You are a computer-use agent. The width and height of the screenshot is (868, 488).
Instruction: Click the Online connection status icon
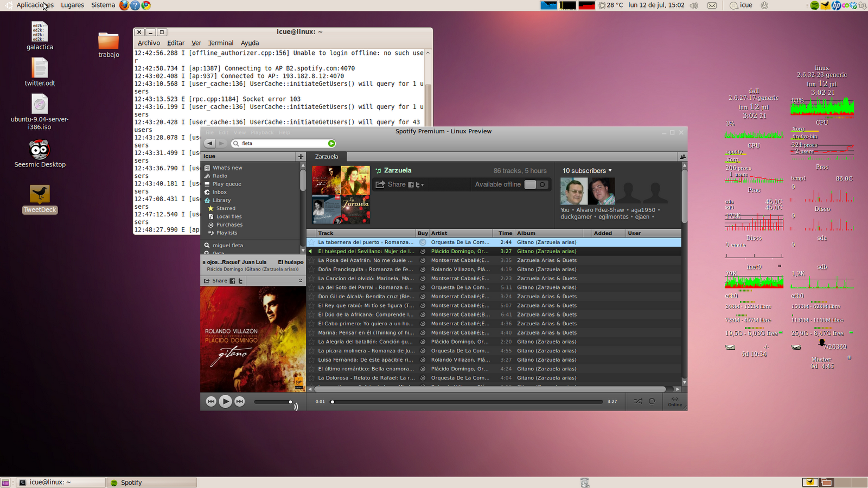tap(675, 401)
